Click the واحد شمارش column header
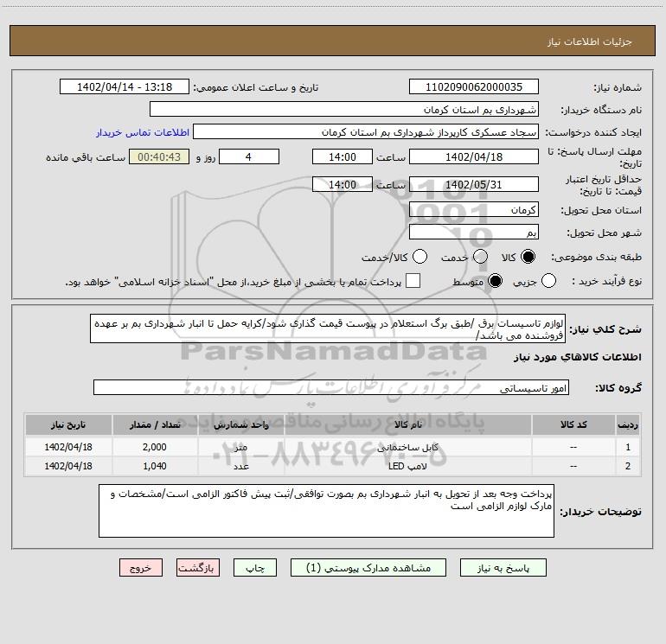The height and width of the screenshot is (644, 666). click(x=240, y=425)
